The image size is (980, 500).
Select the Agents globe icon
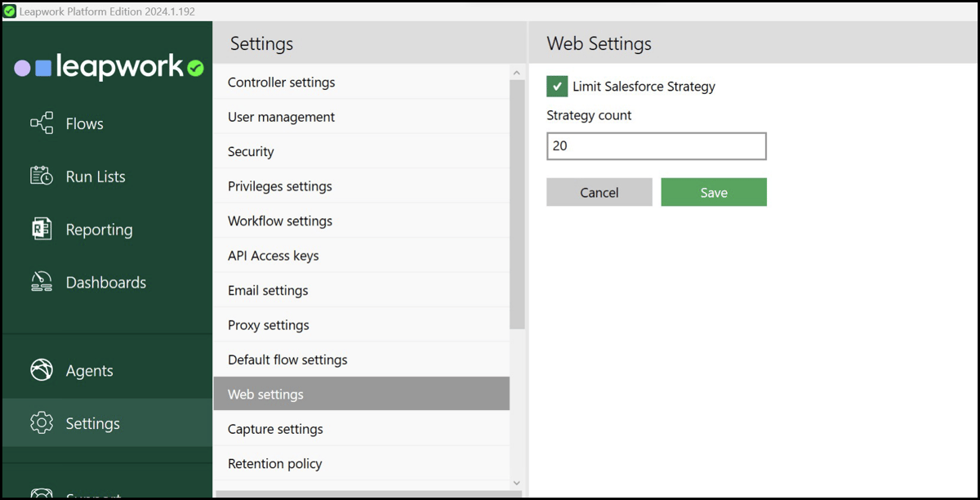click(x=42, y=369)
